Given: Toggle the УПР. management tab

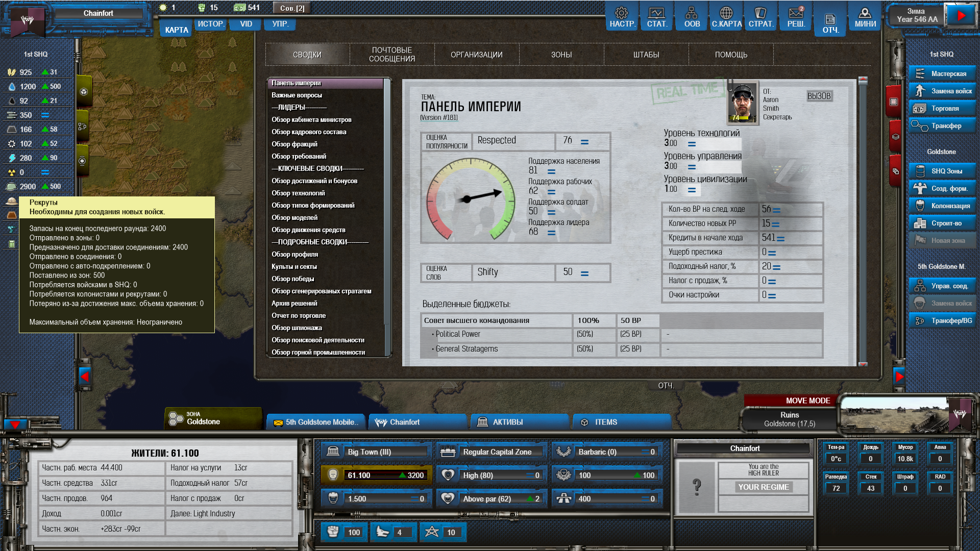Looking at the screenshot, I should click(280, 24).
